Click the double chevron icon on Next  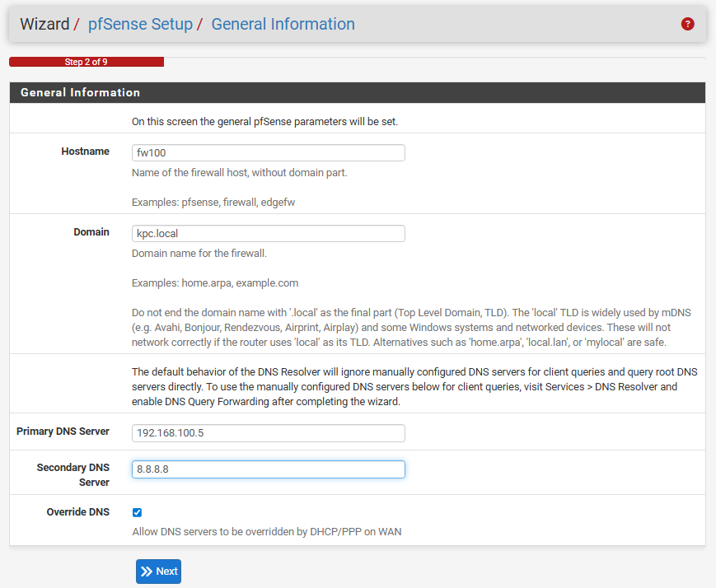click(x=147, y=572)
